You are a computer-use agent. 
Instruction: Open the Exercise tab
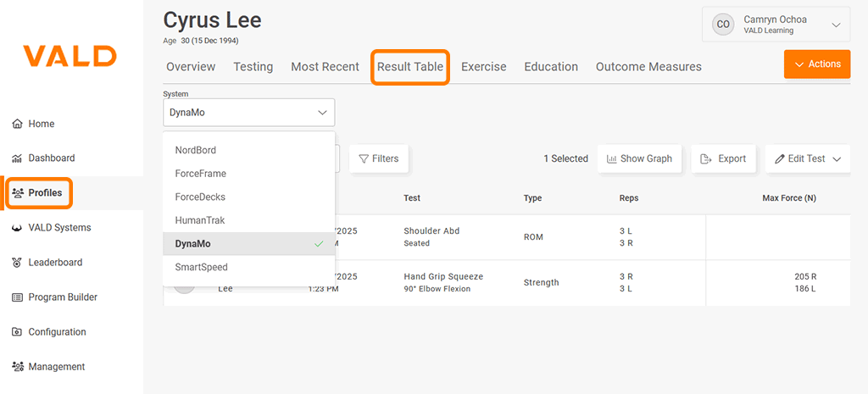point(484,67)
